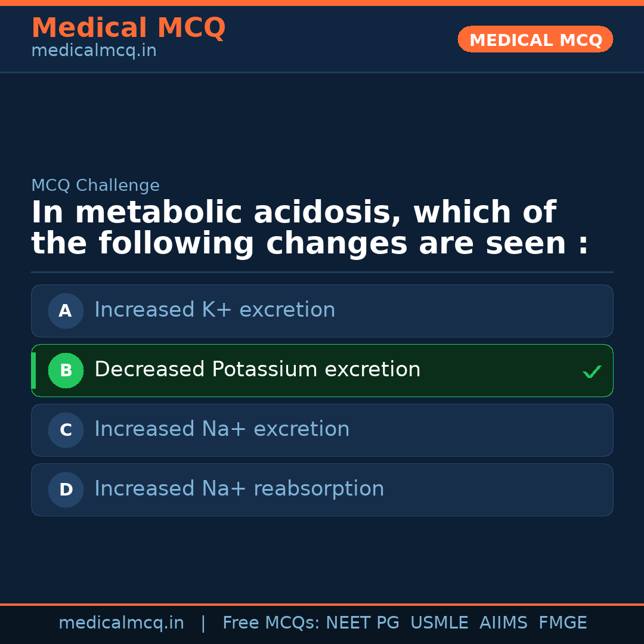Click the green checkmark on option B
Image resolution: width=644 pixels, height=644 pixels.
point(592,372)
